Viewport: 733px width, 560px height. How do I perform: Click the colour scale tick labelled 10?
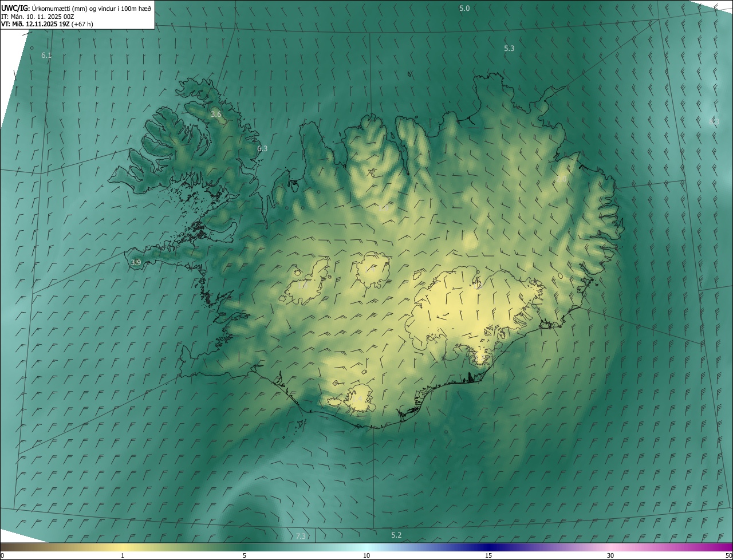coord(366,555)
